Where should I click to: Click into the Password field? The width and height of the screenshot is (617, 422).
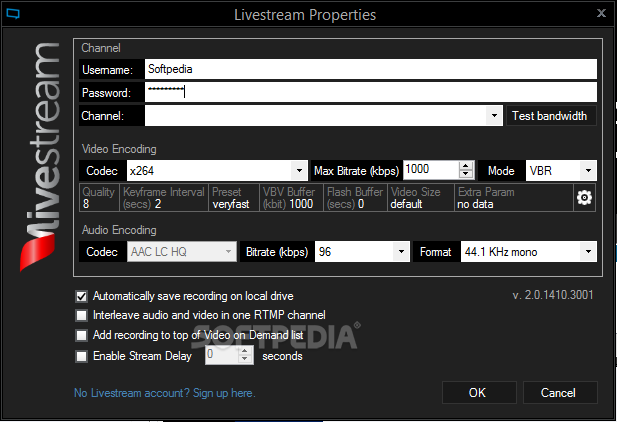click(x=371, y=92)
